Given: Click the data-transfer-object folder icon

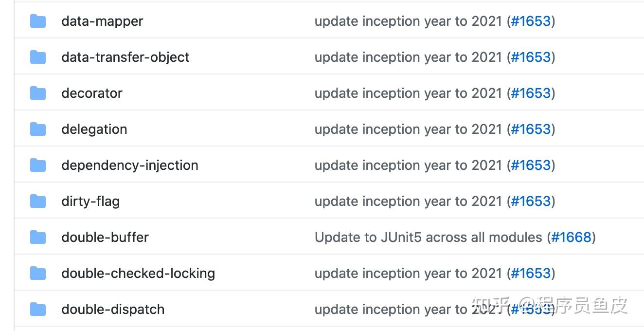Looking at the screenshot, I should (x=38, y=57).
